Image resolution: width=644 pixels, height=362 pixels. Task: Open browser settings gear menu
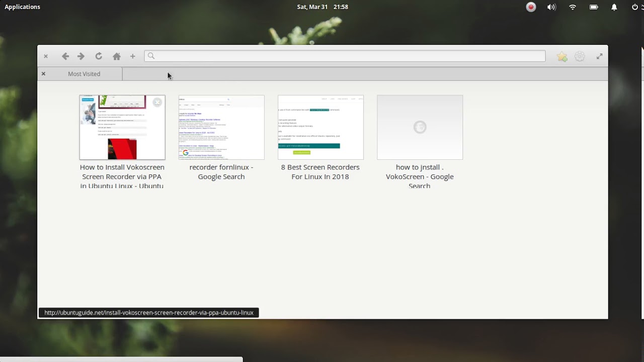(580, 56)
